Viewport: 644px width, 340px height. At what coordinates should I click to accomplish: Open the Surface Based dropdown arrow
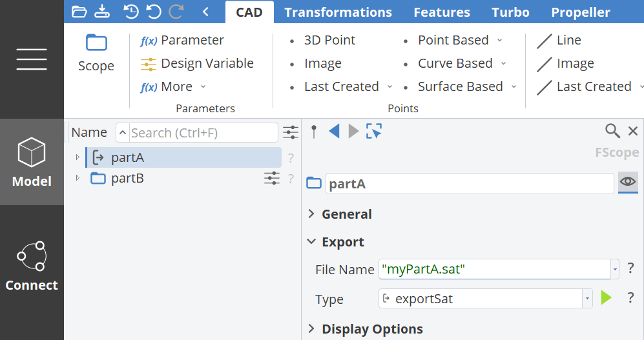point(514,87)
